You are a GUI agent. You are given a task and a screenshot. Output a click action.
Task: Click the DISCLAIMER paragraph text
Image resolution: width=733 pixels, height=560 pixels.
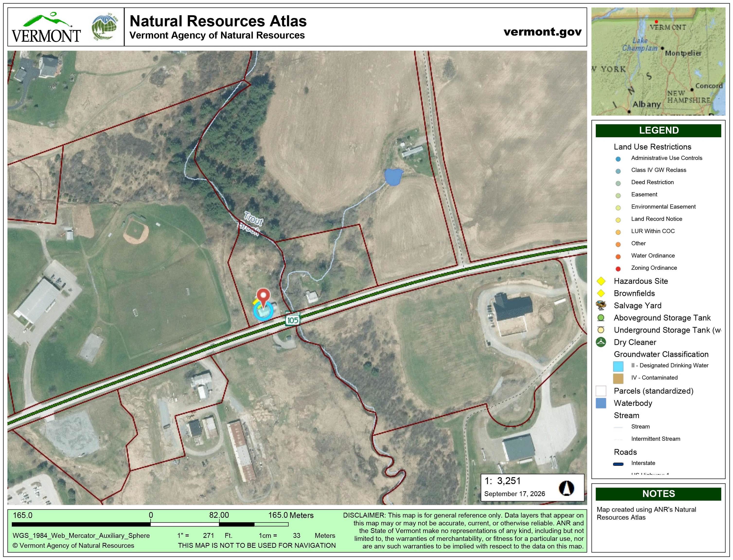[x=464, y=531]
